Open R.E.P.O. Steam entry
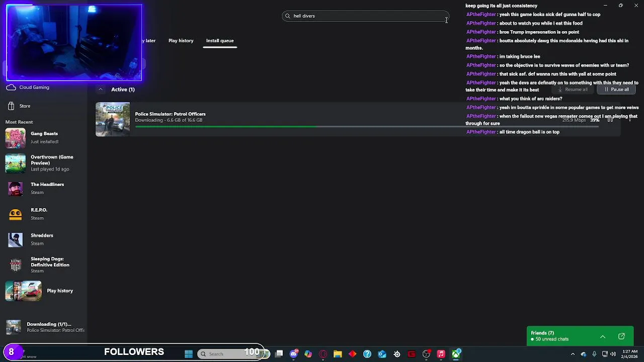 point(44,214)
